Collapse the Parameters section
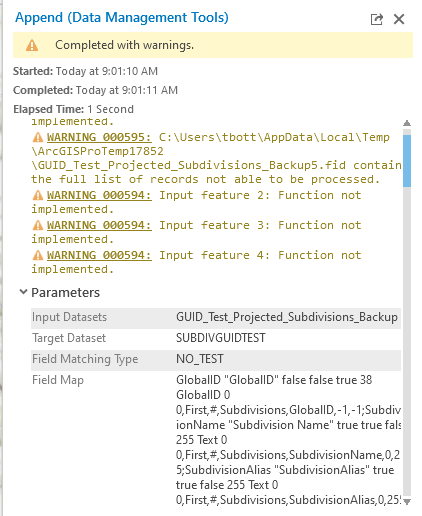This screenshot has height=516, width=422. (23, 292)
